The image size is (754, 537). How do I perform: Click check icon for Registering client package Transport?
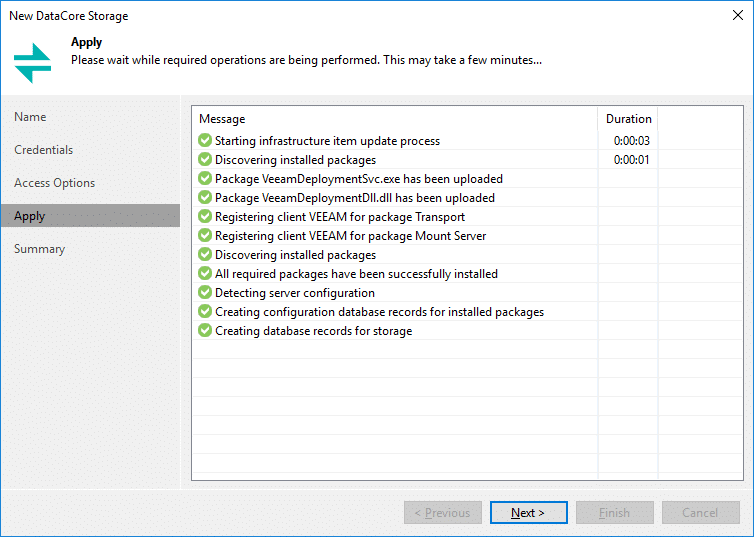205,216
